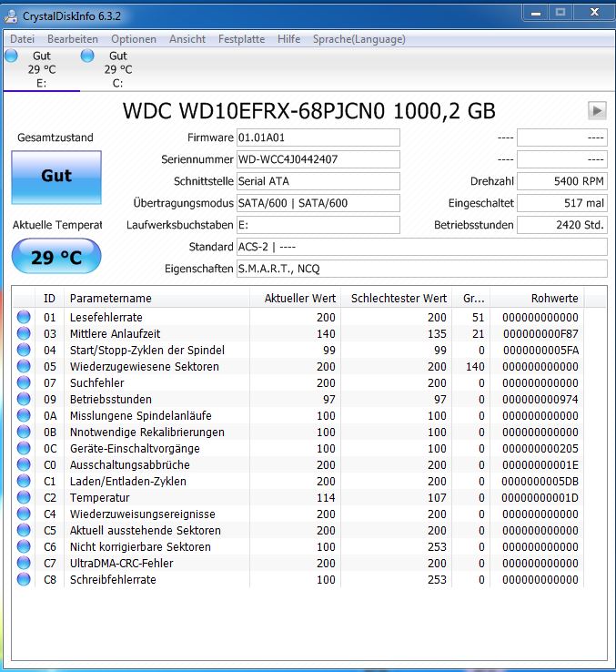Select drive C: health status icon
Screen dimensions: 616x672
pyautogui.click(x=87, y=56)
